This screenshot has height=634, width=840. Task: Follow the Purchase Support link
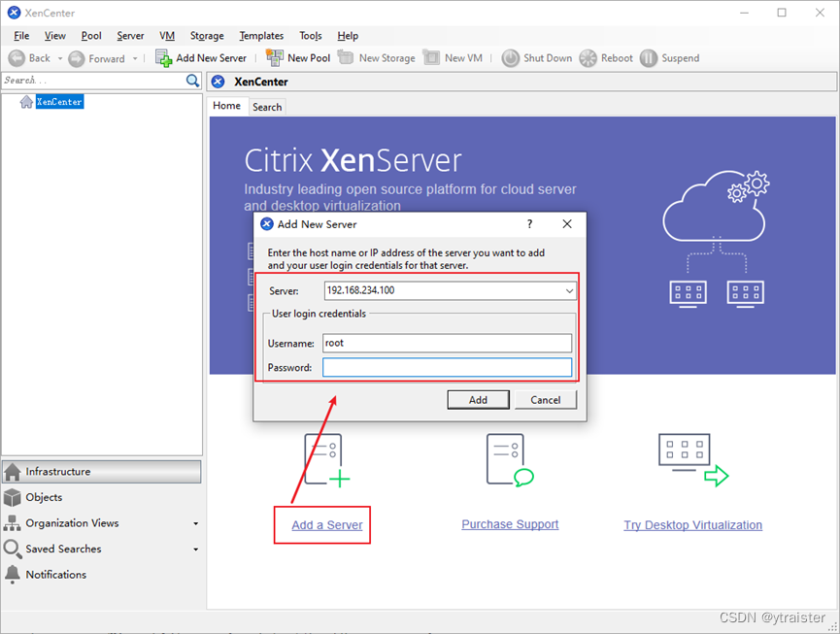point(510,524)
